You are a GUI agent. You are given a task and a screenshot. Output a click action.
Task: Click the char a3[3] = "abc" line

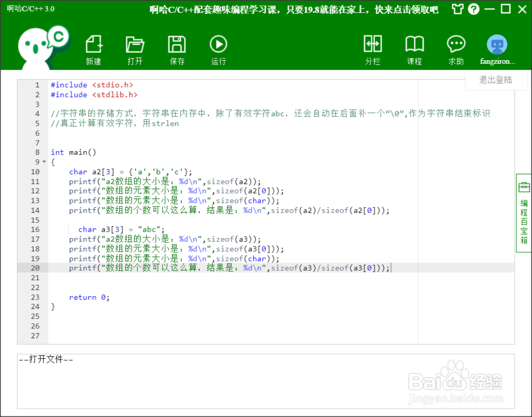click(x=121, y=230)
